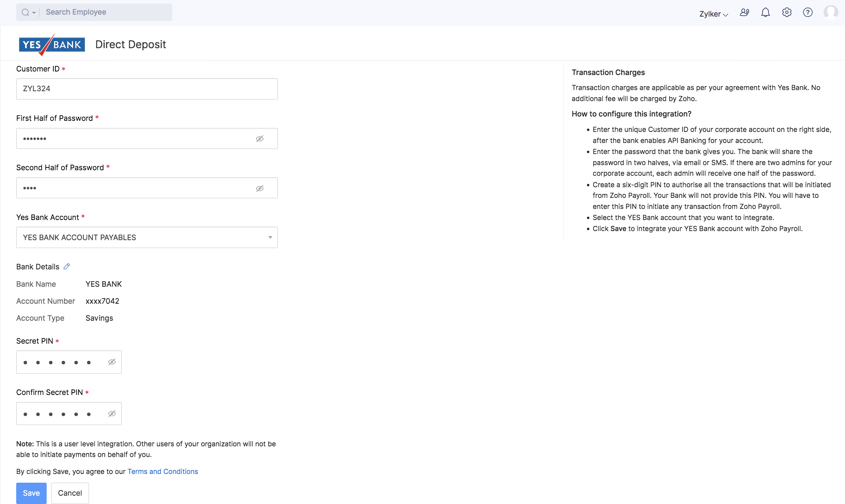
Task: Click the Yes Bank logo
Action: point(52,44)
